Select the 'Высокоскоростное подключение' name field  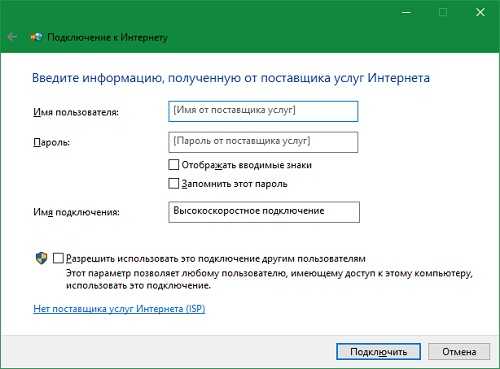tap(264, 212)
